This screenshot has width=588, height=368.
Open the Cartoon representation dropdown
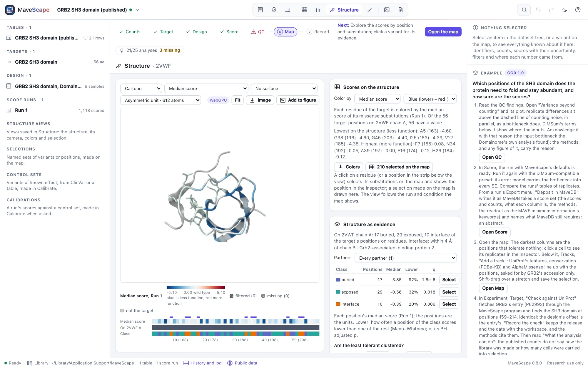click(x=141, y=88)
